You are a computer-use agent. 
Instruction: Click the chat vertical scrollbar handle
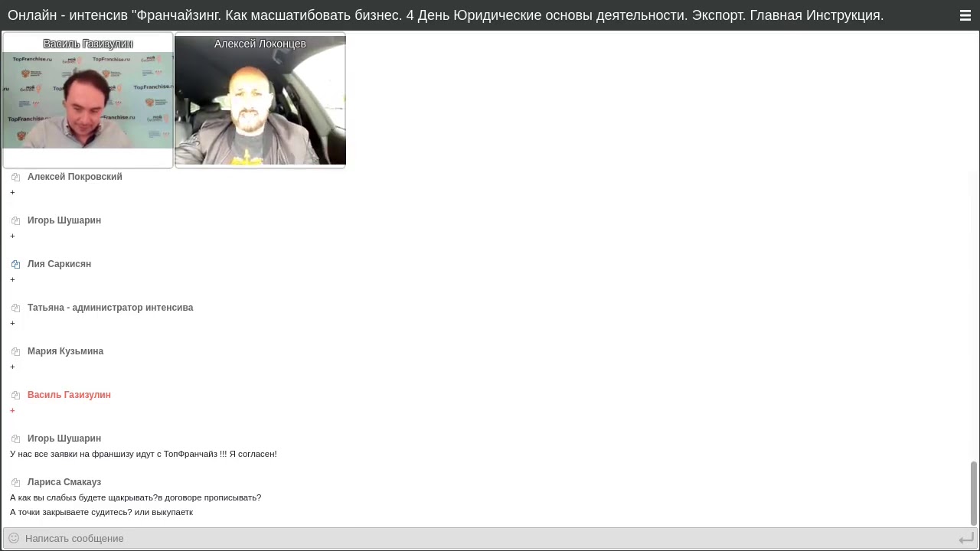974,494
